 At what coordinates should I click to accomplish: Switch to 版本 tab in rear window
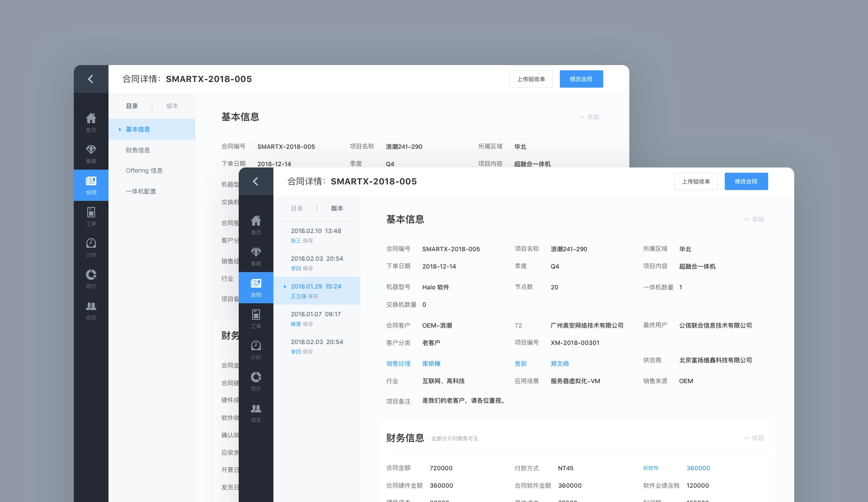coord(172,106)
